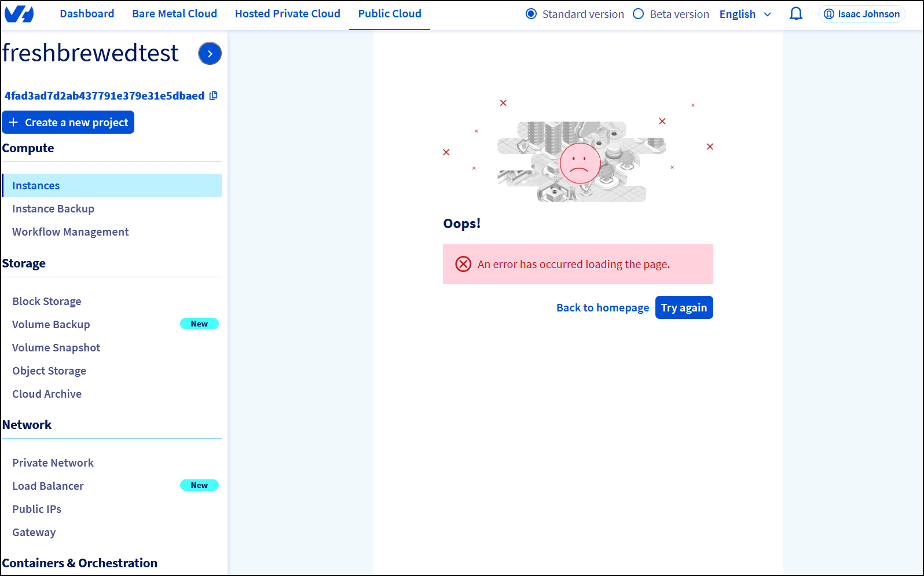Click the sad face illustration
Screen dimensions: 924x576
click(x=580, y=163)
